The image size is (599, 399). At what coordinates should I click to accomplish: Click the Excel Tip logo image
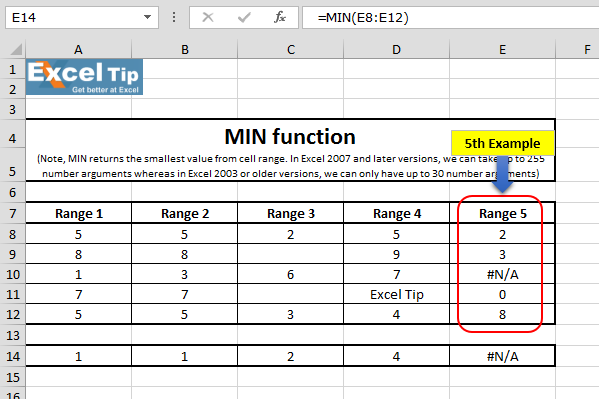coord(84,77)
